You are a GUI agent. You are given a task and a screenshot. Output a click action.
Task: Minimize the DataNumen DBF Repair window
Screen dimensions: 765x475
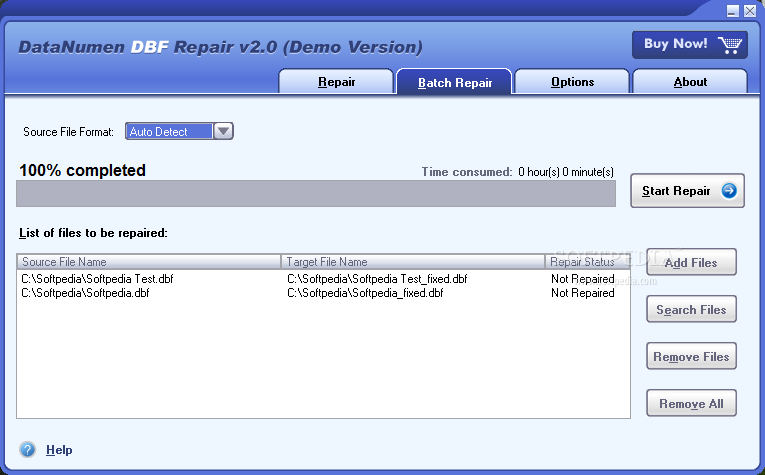coord(732,11)
